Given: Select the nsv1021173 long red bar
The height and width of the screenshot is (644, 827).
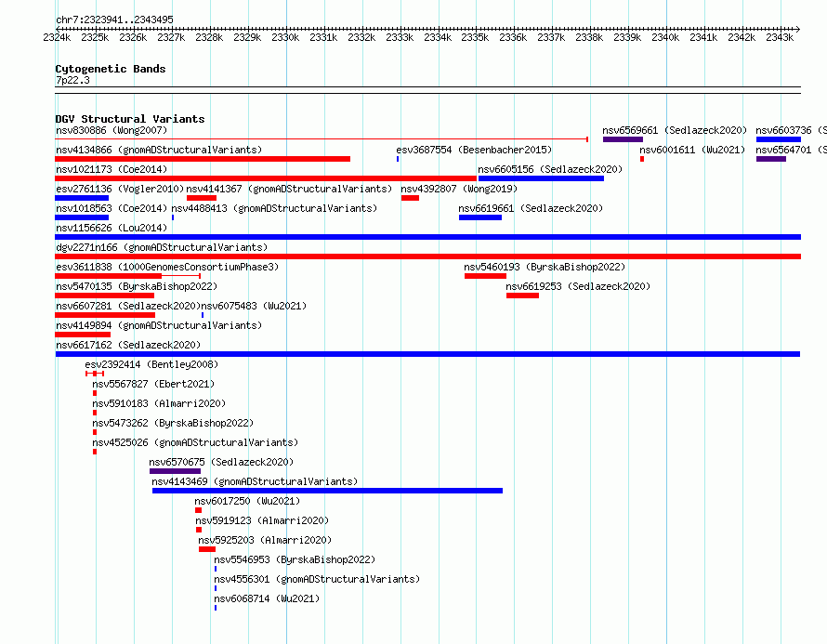Looking at the screenshot, I should tap(266, 178).
